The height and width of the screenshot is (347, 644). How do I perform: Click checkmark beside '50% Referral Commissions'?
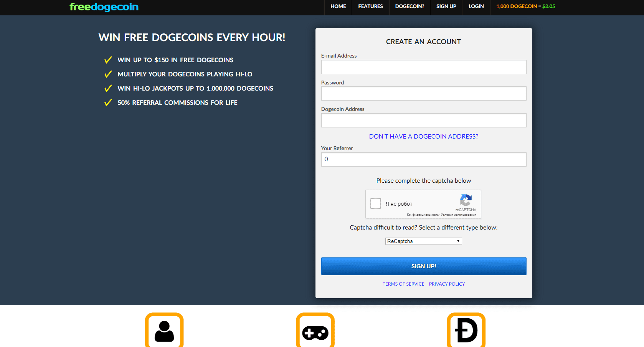108,102
